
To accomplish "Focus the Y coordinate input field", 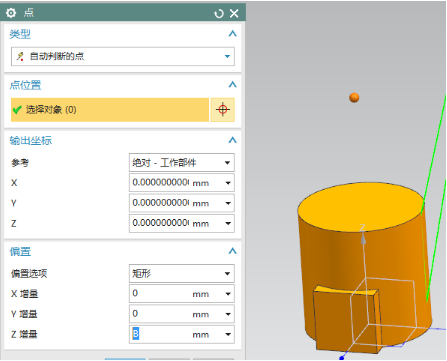I will pyautogui.click(x=160, y=203).
